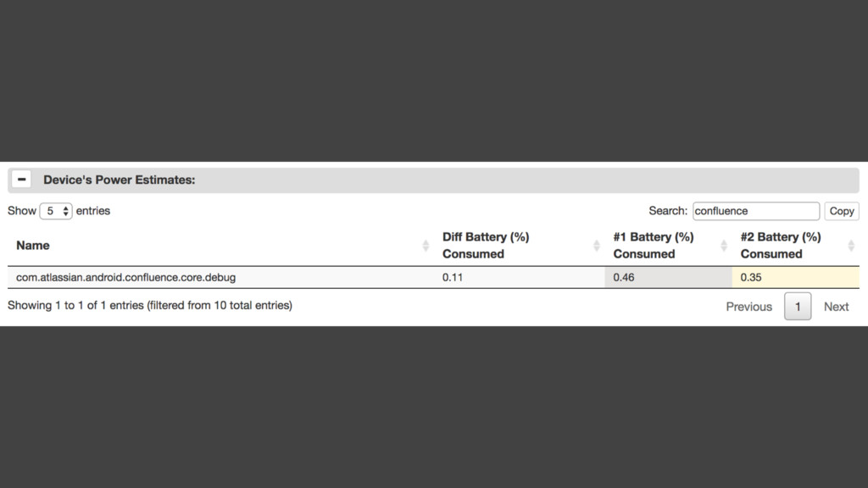
Task: Go to the Previous page
Action: click(749, 307)
